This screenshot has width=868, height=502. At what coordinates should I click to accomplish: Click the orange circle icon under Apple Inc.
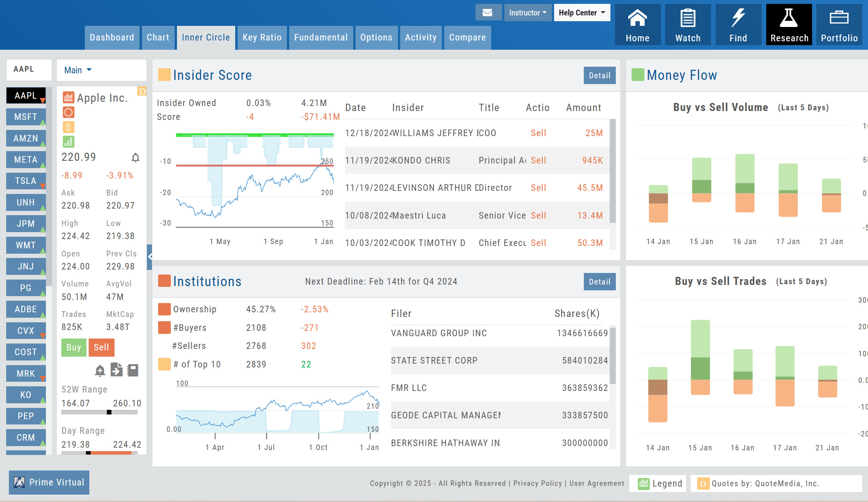coord(68,112)
